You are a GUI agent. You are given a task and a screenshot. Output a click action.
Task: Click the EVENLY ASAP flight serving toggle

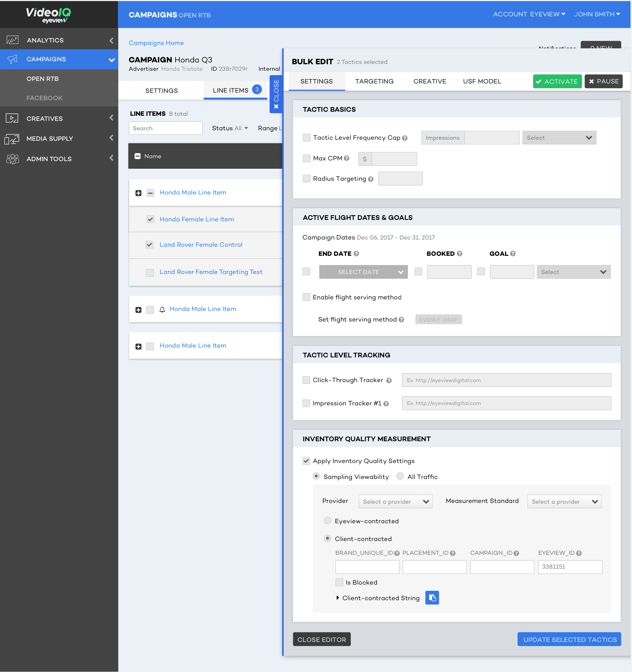tap(438, 319)
